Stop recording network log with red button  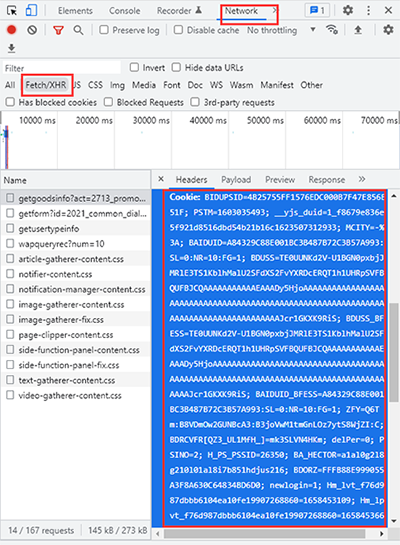(x=11, y=30)
